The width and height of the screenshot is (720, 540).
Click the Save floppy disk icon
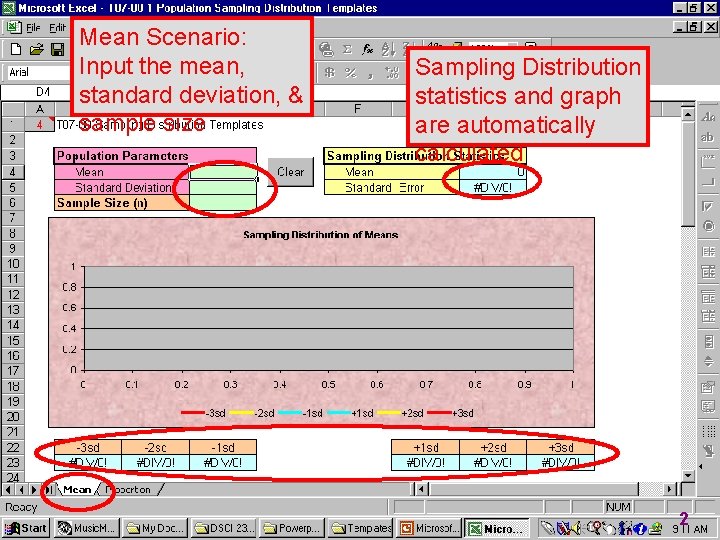57,49
